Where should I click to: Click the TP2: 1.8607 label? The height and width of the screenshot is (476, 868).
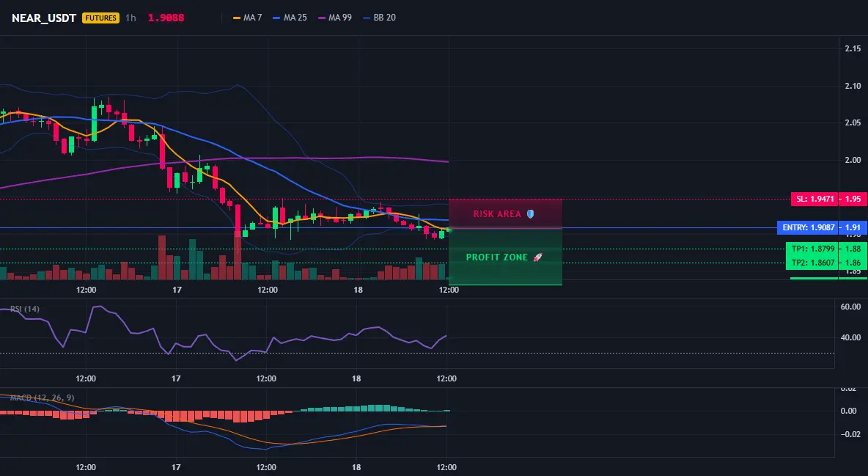tap(812, 263)
